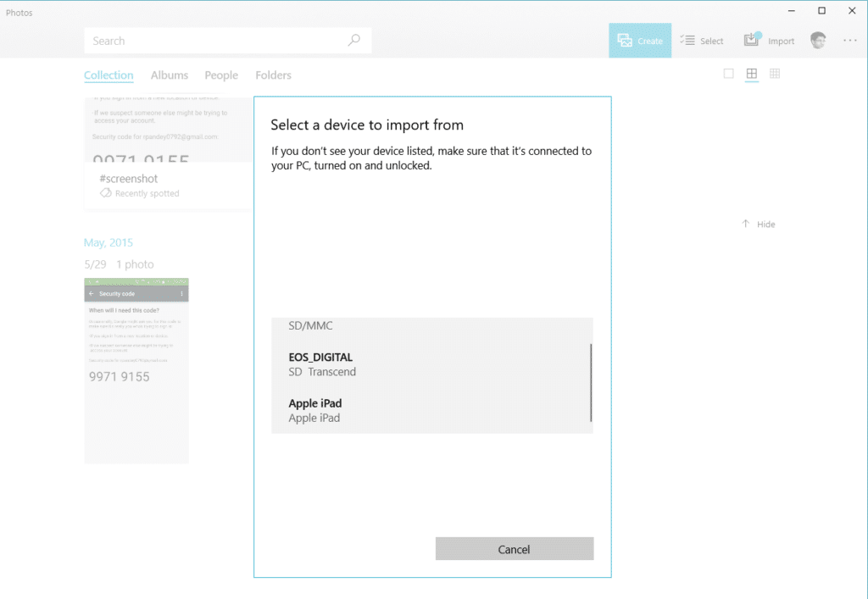Switch to the single large square view

[728, 74]
